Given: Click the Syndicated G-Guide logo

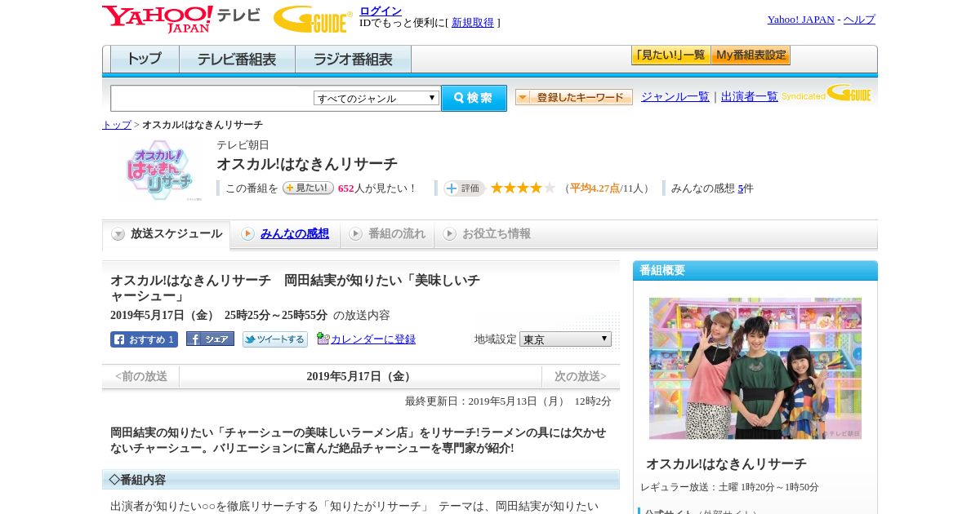Looking at the screenshot, I should tap(826, 94).
